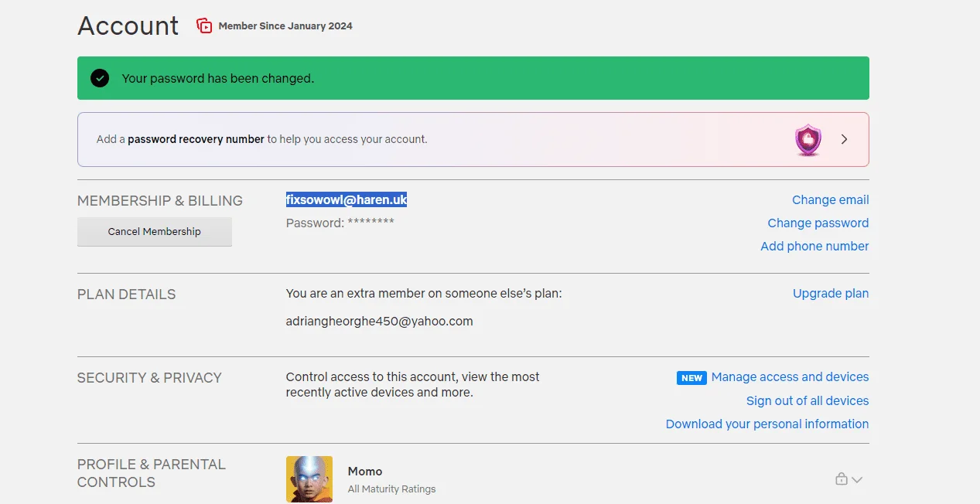Expand the Momo profile chevron
This screenshot has height=504, width=980.
tap(856, 480)
